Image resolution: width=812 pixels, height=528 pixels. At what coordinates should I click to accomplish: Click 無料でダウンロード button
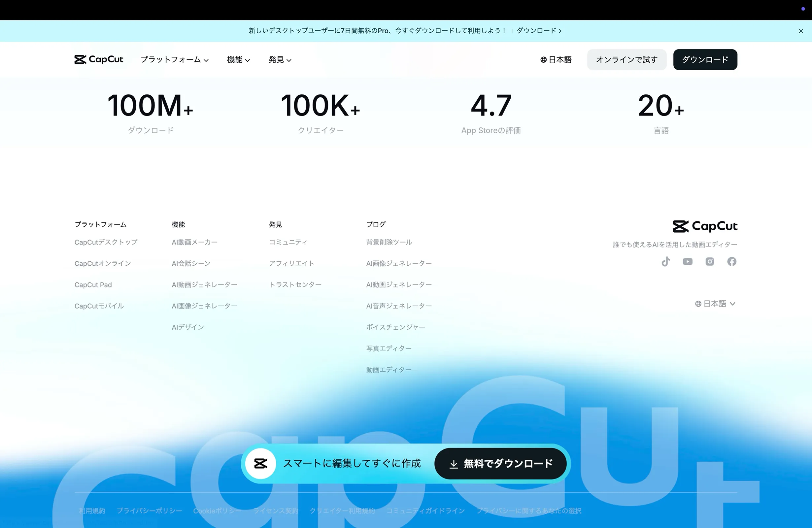click(x=500, y=464)
